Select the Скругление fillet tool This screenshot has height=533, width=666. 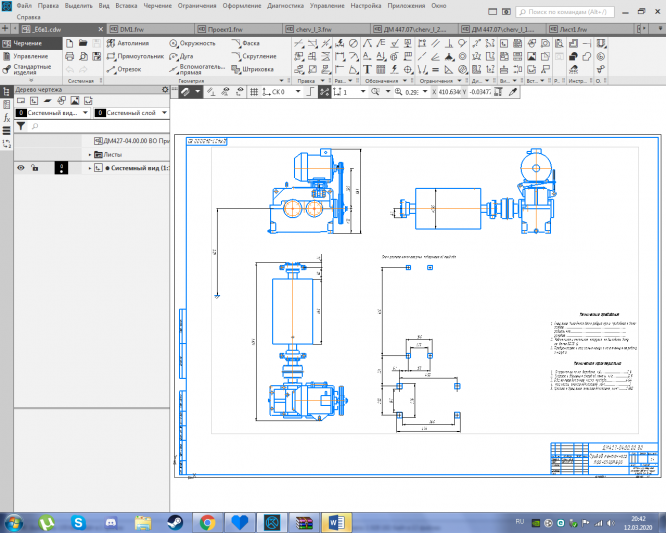click(x=253, y=57)
